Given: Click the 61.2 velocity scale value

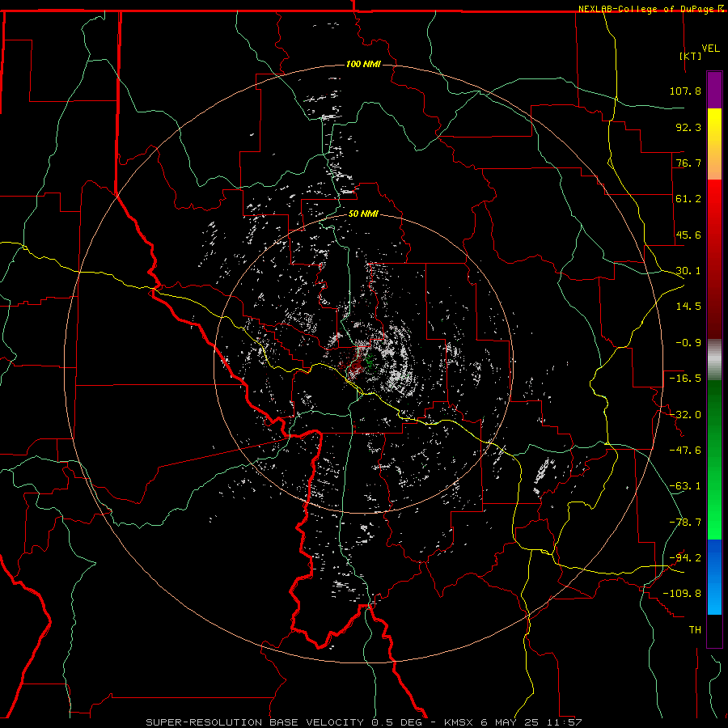Looking at the screenshot, I should pyautogui.click(x=688, y=199).
